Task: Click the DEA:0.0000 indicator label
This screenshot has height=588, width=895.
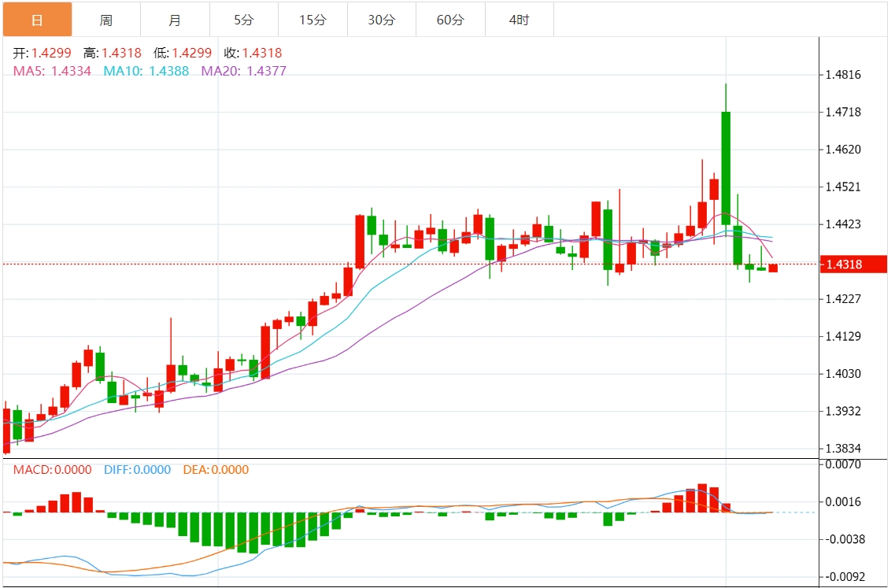Action: point(216,470)
